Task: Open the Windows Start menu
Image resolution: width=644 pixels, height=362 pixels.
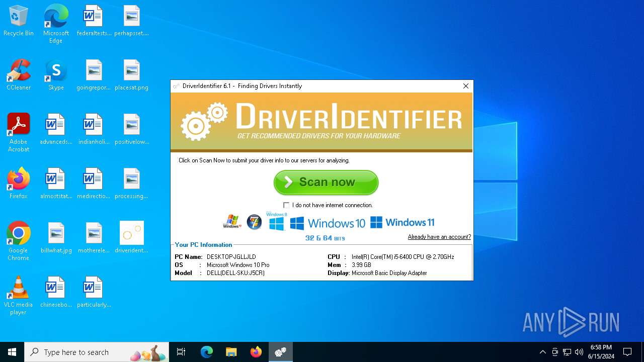Action: pyautogui.click(x=12, y=352)
